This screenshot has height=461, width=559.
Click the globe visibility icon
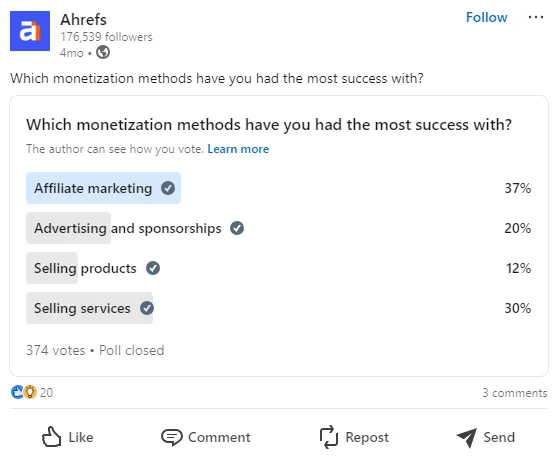point(103,52)
